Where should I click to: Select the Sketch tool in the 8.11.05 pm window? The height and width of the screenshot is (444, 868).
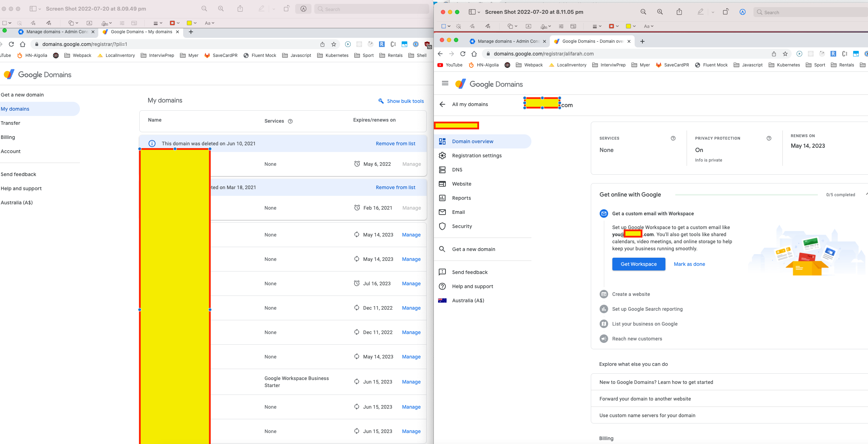472,26
